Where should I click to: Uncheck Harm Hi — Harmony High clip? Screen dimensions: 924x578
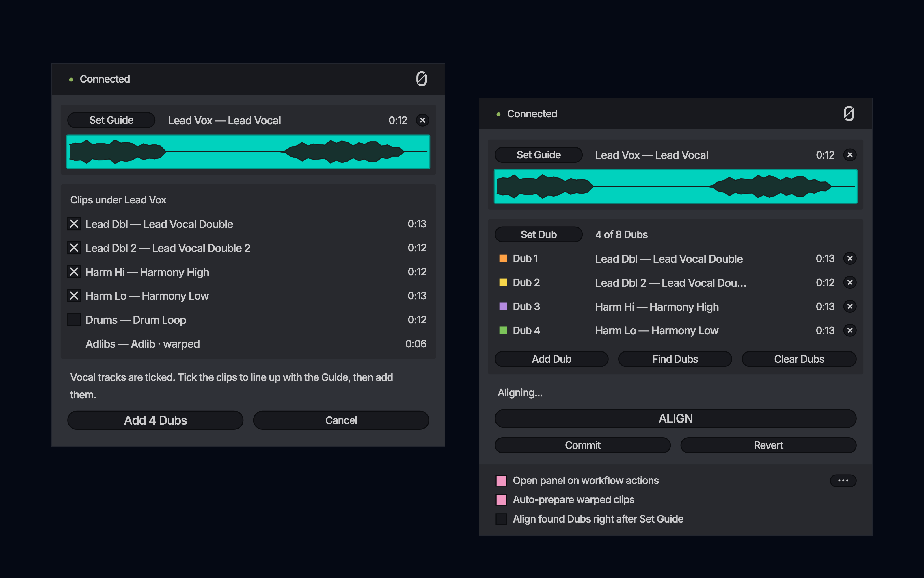[x=74, y=272]
